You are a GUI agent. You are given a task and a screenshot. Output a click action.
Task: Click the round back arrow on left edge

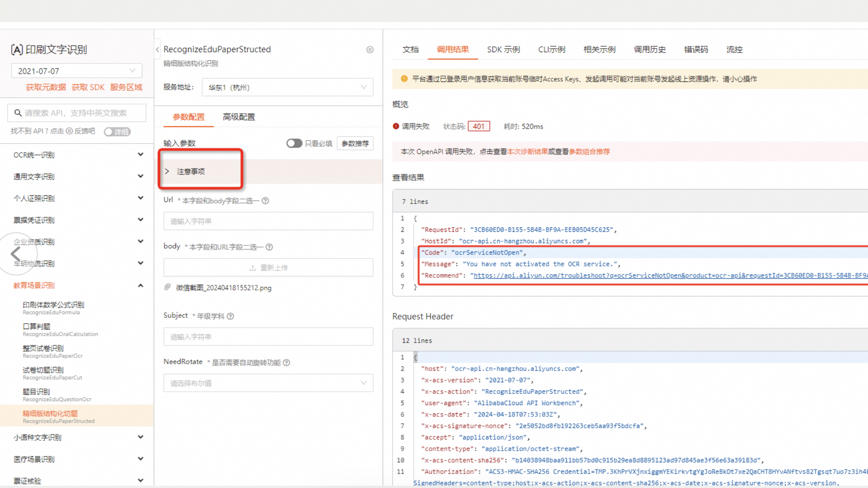(x=16, y=254)
